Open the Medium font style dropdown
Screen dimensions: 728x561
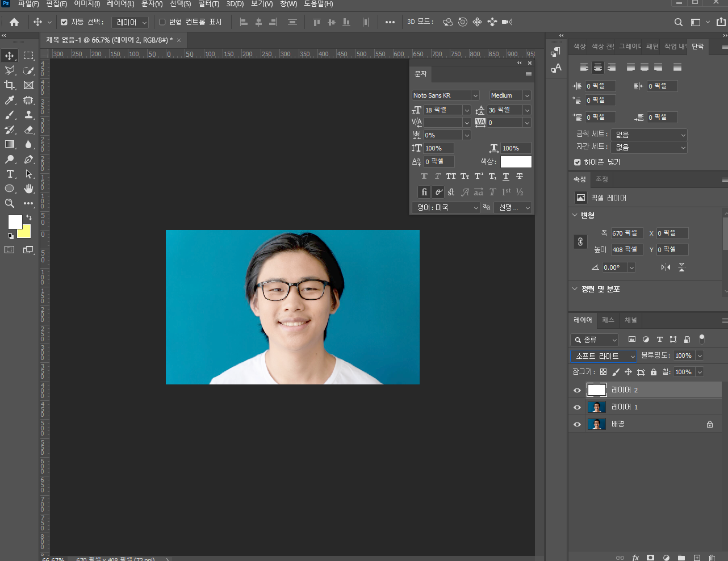510,95
